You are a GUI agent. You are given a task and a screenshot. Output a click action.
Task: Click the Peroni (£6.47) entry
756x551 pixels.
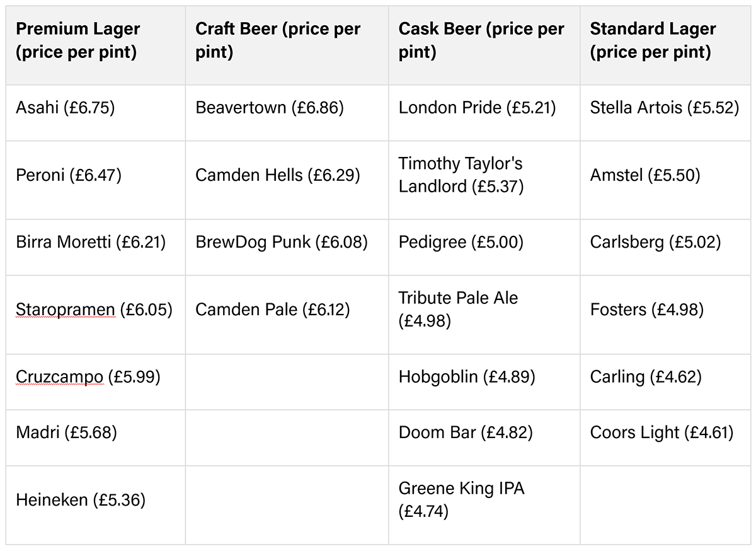(x=69, y=175)
